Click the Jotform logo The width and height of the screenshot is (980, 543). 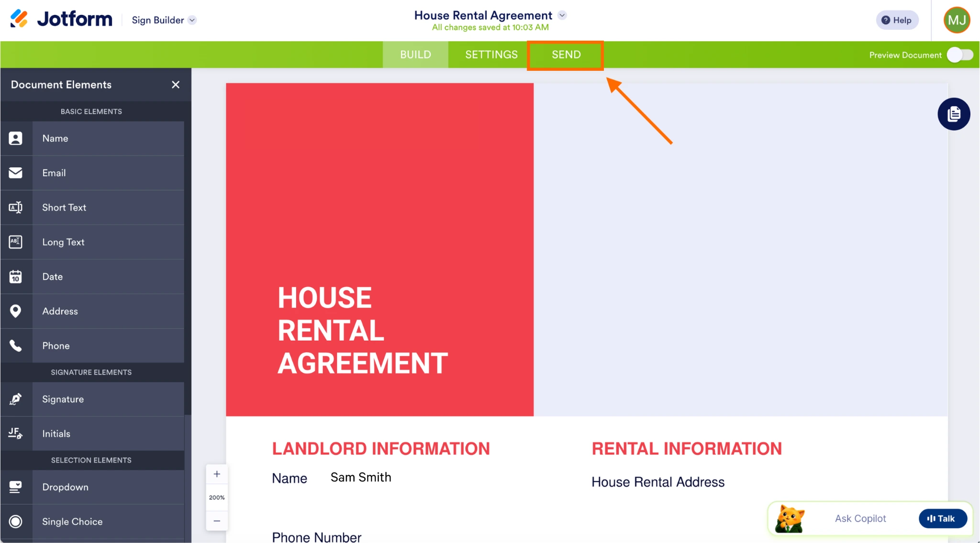point(61,19)
